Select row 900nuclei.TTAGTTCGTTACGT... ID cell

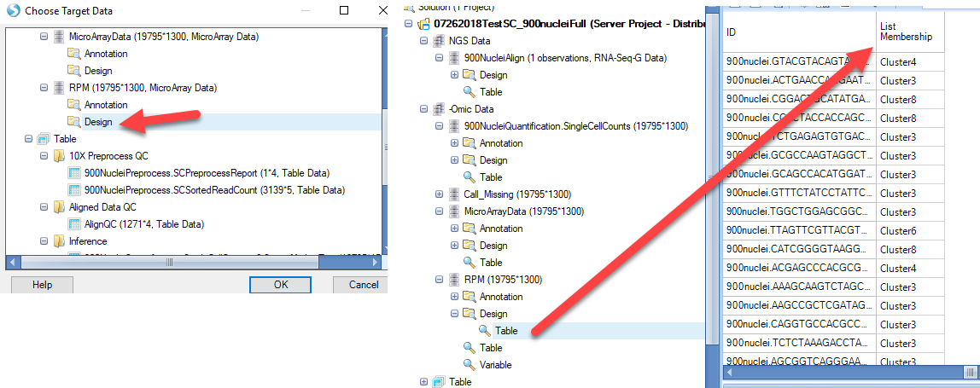point(799,230)
